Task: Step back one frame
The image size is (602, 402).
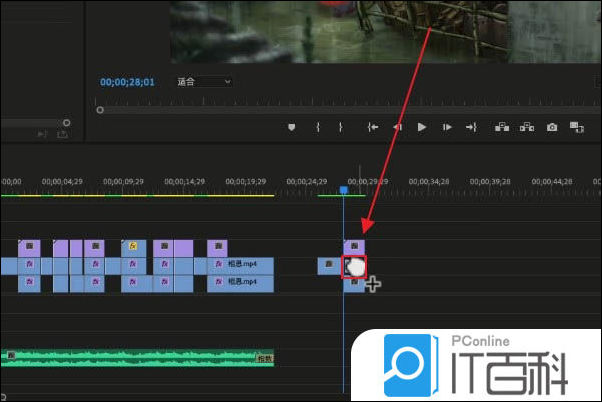Action: click(x=397, y=127)
